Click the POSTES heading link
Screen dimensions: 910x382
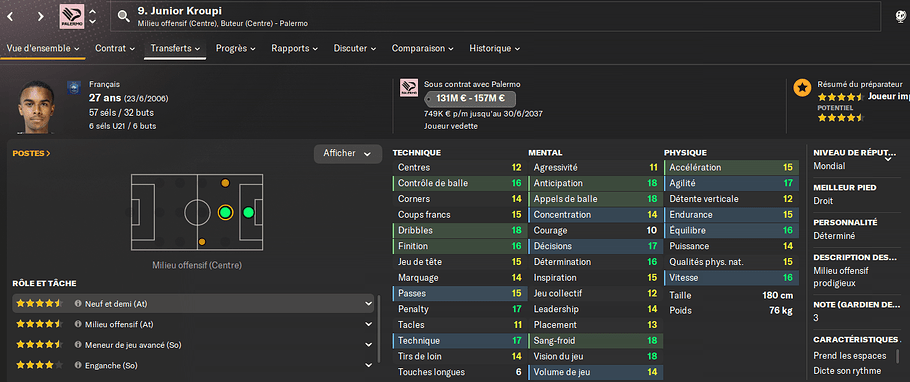pos(31,154)
